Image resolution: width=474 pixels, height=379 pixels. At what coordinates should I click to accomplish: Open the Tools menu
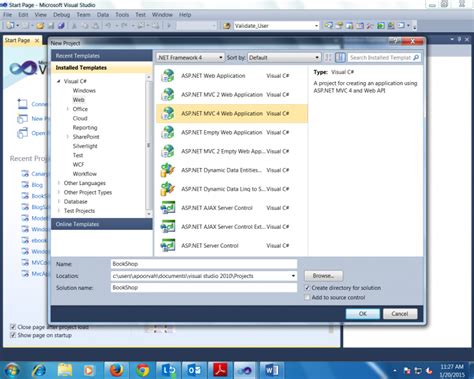(122, 15)
